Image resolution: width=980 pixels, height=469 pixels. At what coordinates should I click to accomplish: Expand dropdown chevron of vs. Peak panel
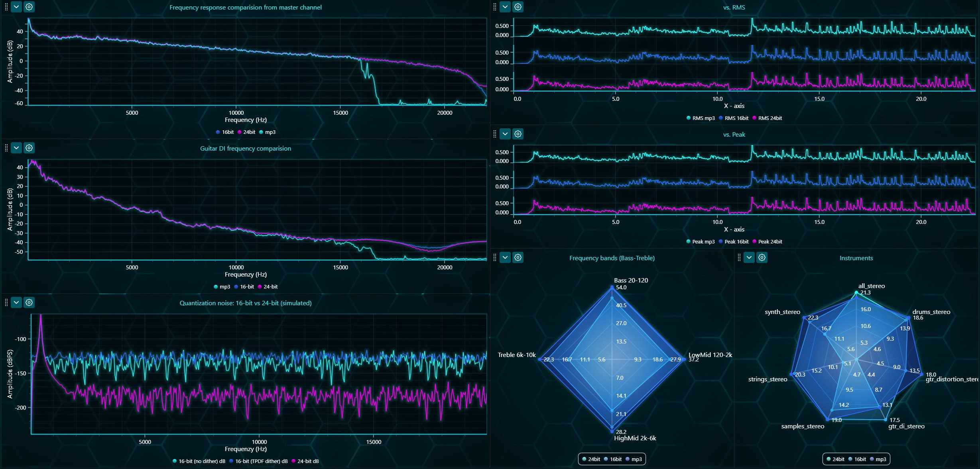point(505,134)
